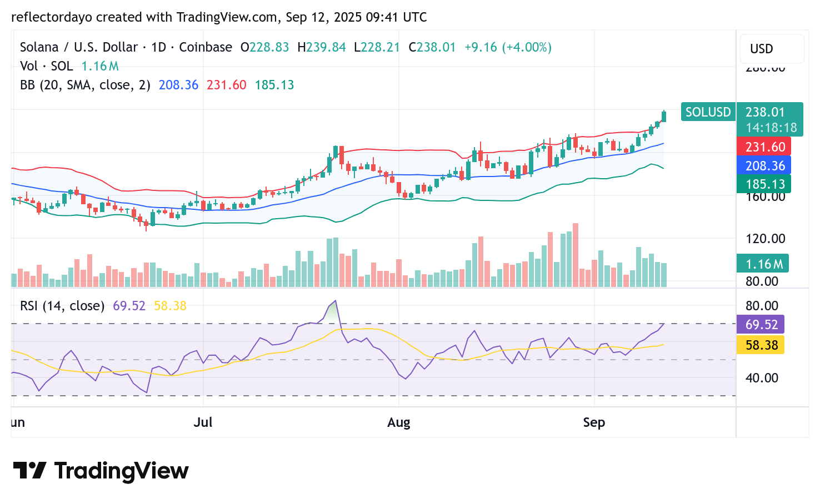Click the purple RSI value 69.52 in legend
This screenshot has height=504, width=820.
point(129,306)
